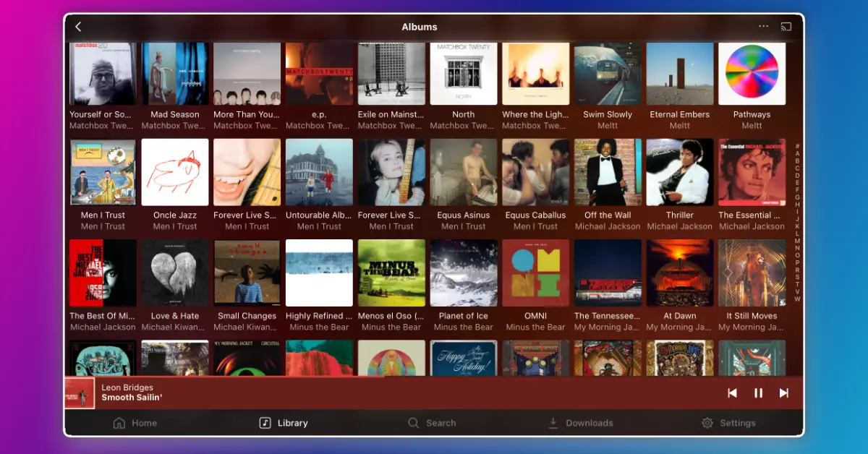Open the It Still Moves album cover
This screenshot has height=454, width=868.
tap(752, 273)
